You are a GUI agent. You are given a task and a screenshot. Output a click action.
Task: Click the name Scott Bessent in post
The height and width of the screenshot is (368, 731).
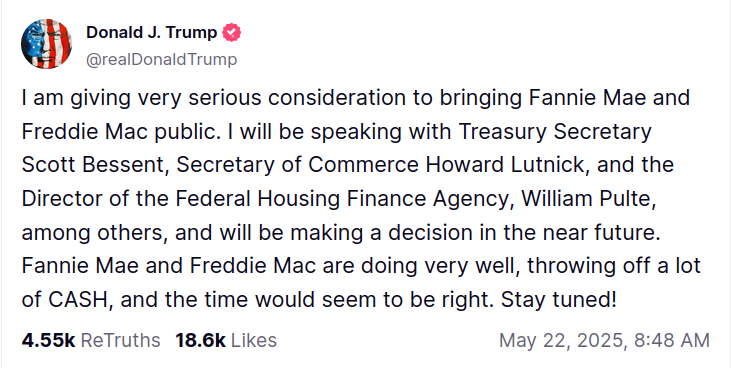(x=94, y=165)
